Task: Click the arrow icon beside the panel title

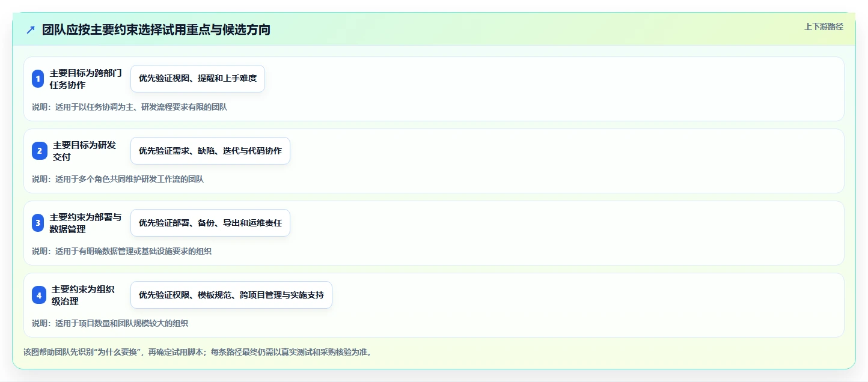Action: tap(31, 29)
